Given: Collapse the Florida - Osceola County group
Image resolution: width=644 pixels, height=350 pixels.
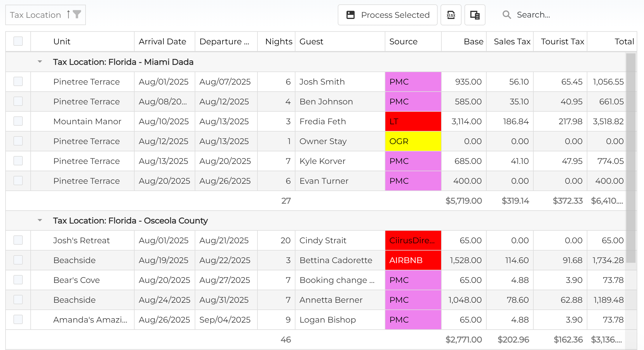Looking at the screenshot, I should [40, 220].
